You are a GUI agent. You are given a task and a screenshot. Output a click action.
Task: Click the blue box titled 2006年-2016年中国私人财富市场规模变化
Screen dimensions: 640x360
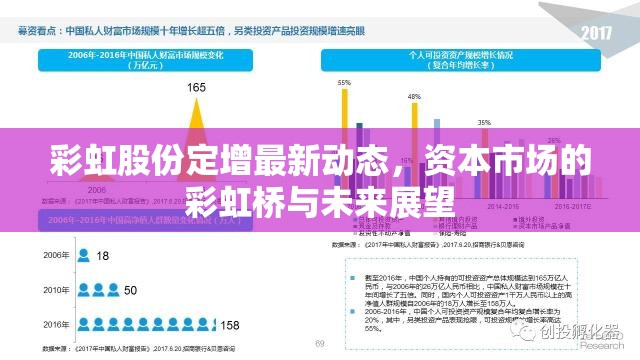click(x=145, y=60)
